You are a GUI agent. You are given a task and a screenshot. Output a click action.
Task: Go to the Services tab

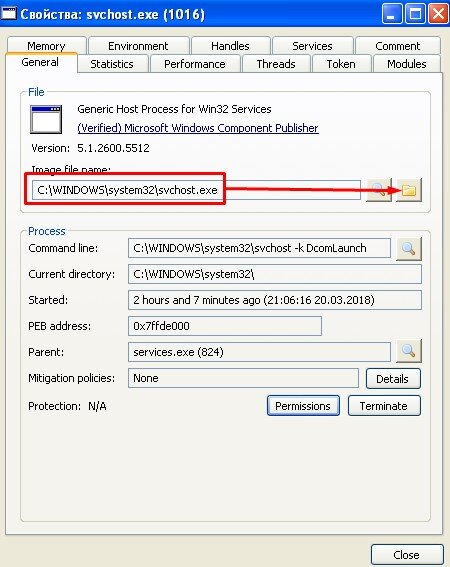tap(312, 46)
